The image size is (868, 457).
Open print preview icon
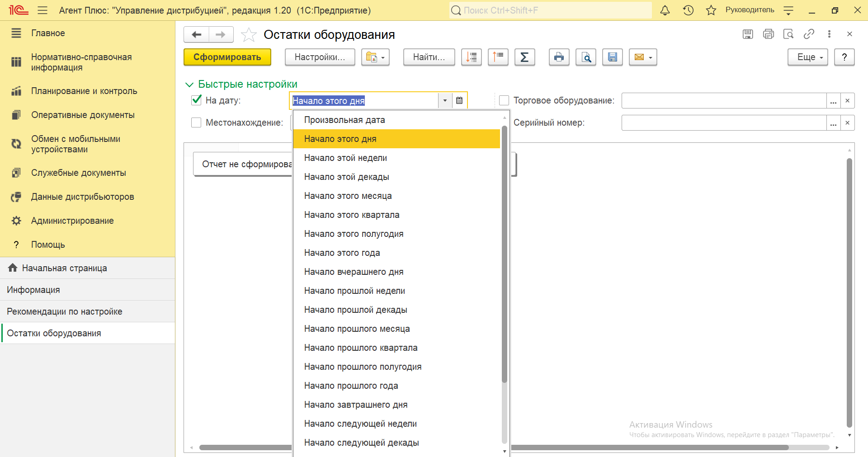(x=586, y=57)
